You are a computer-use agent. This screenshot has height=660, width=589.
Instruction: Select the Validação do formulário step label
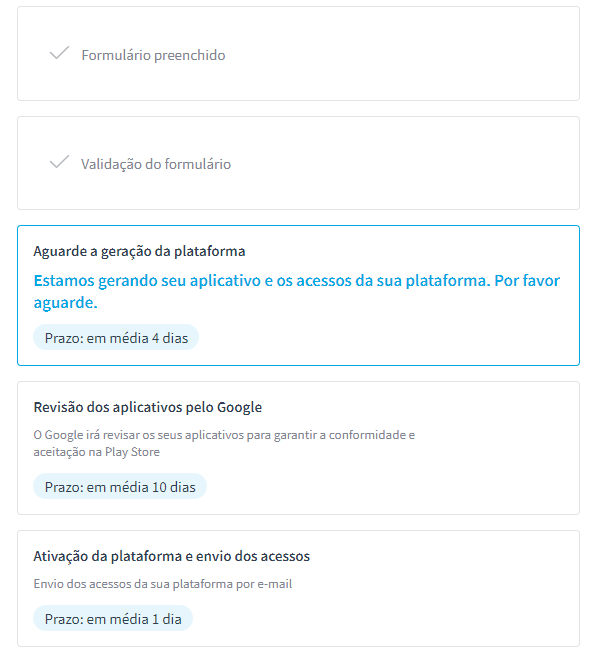[156, 164]
